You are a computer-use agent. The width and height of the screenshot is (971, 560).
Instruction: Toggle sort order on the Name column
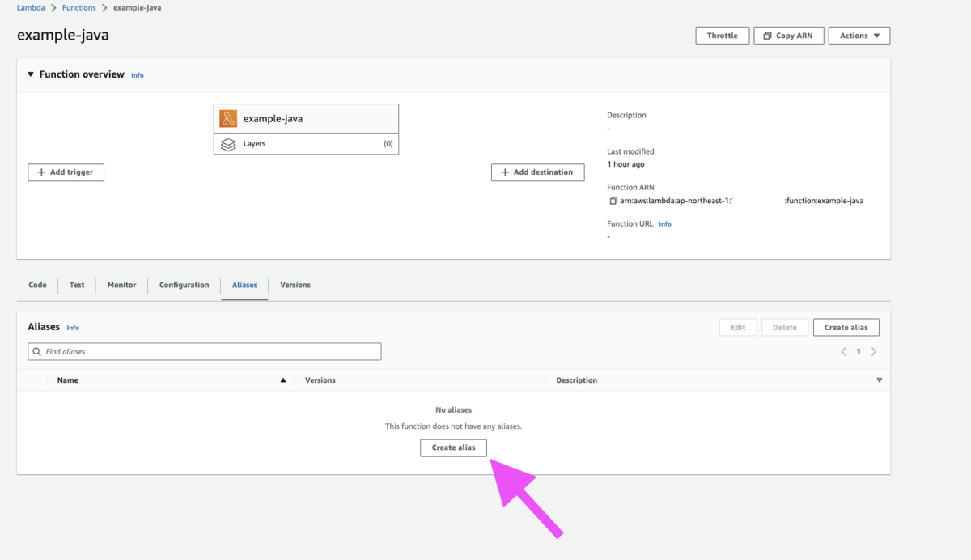tap(282, 380)
